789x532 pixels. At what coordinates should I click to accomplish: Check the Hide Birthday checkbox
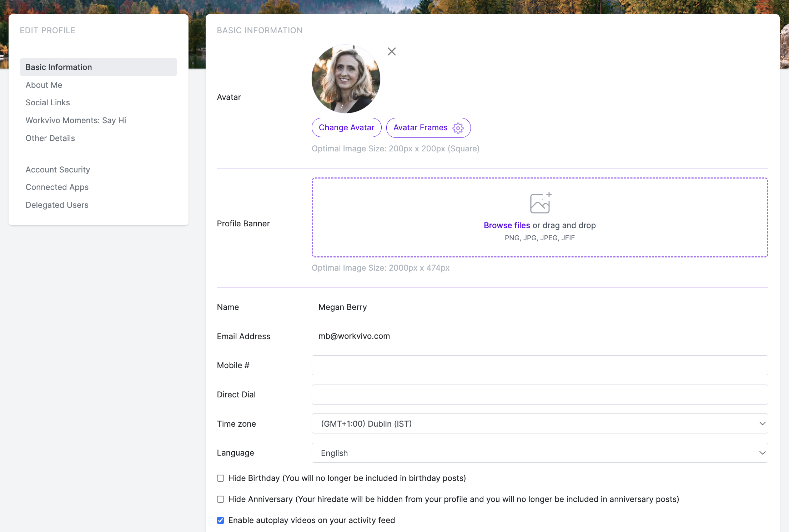point(221,478)
